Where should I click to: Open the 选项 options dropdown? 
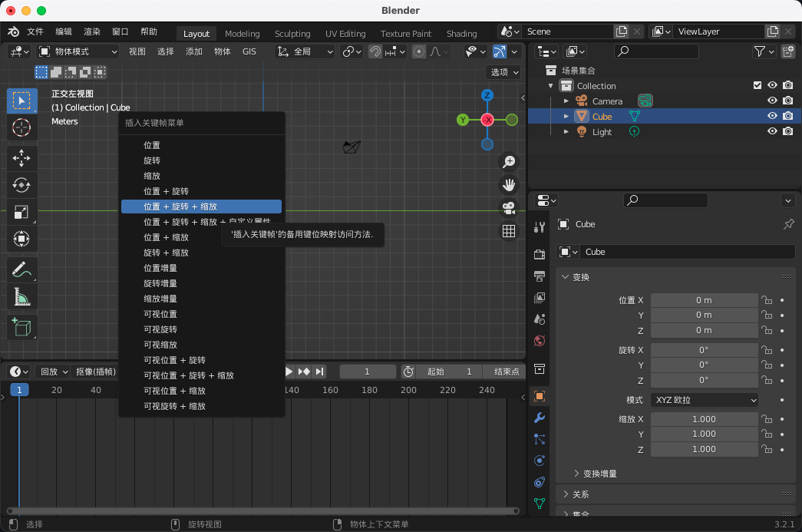[503, 72]
